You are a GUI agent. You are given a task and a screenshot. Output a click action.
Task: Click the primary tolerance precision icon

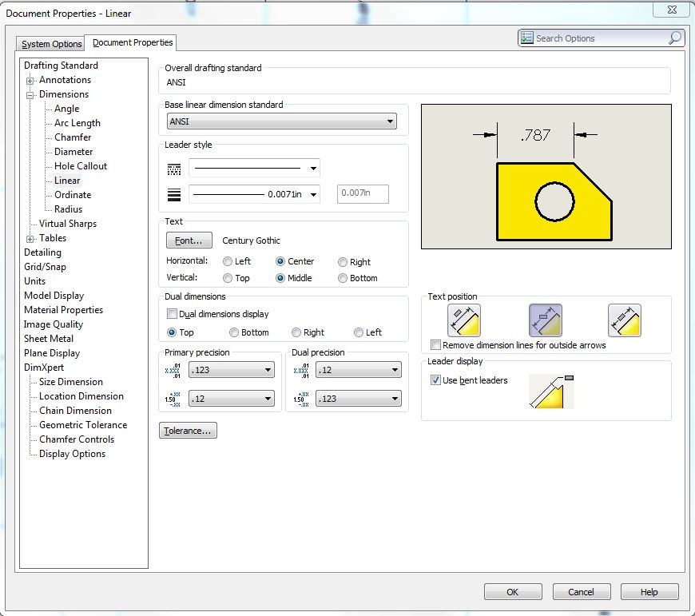(173, 399)
